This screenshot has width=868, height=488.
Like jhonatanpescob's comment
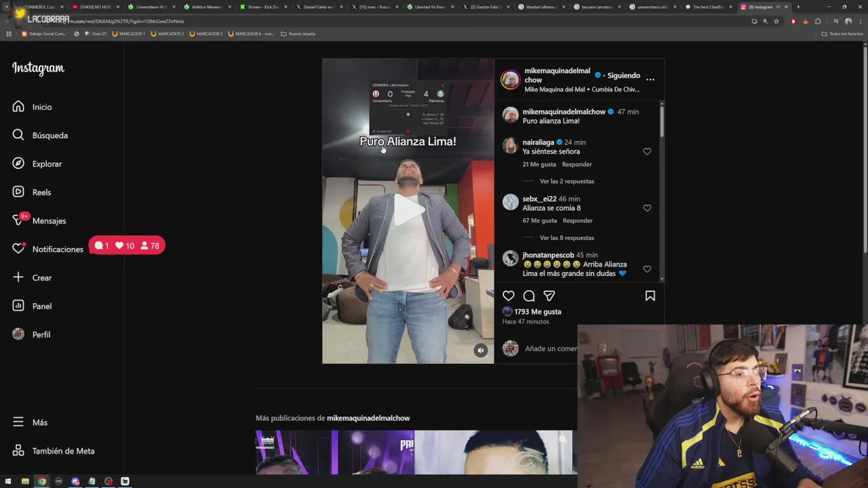(647, 269)
